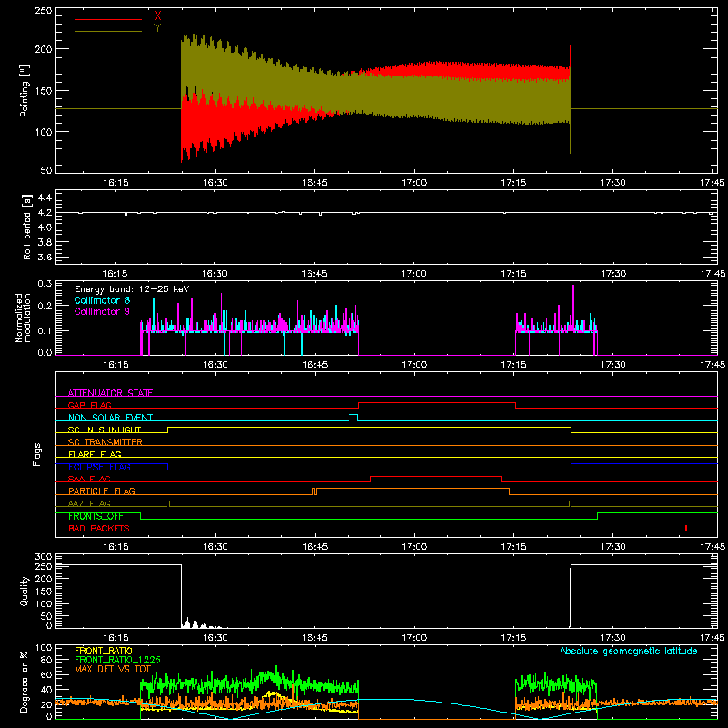The image size is (728, 728).
Task: Select the yellow FRONT_RATIO legend entry
Action: [104, 651]
